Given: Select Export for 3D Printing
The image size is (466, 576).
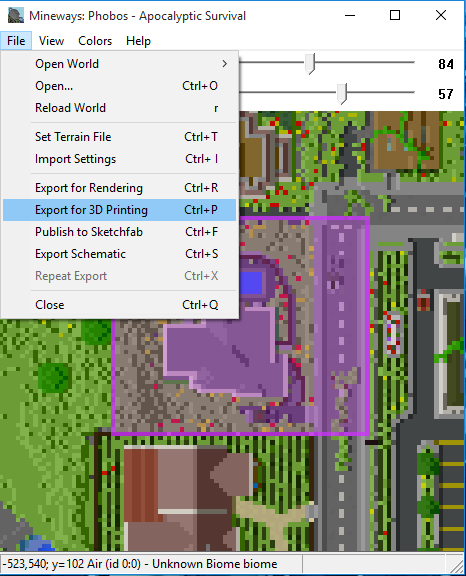Looking at the screenshot, I should point(119,210).
